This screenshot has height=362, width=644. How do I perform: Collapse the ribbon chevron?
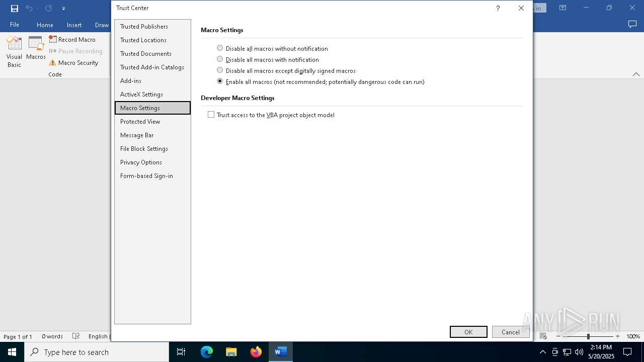(636, 74)
